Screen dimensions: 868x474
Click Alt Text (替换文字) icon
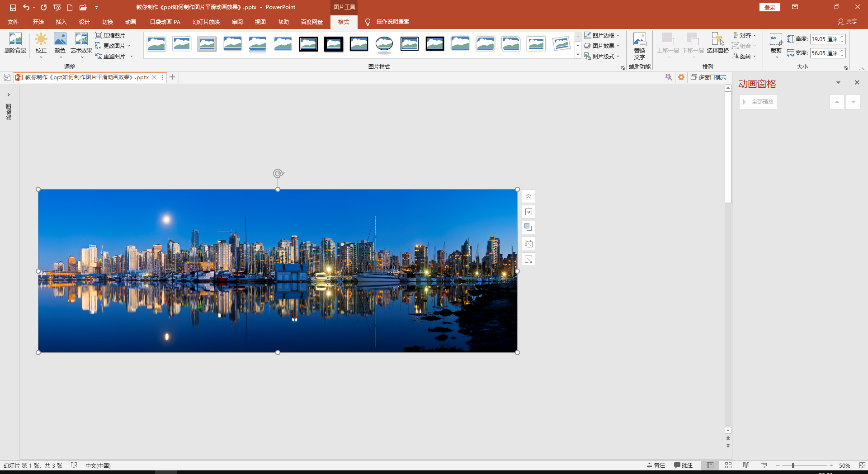point(640,46)
